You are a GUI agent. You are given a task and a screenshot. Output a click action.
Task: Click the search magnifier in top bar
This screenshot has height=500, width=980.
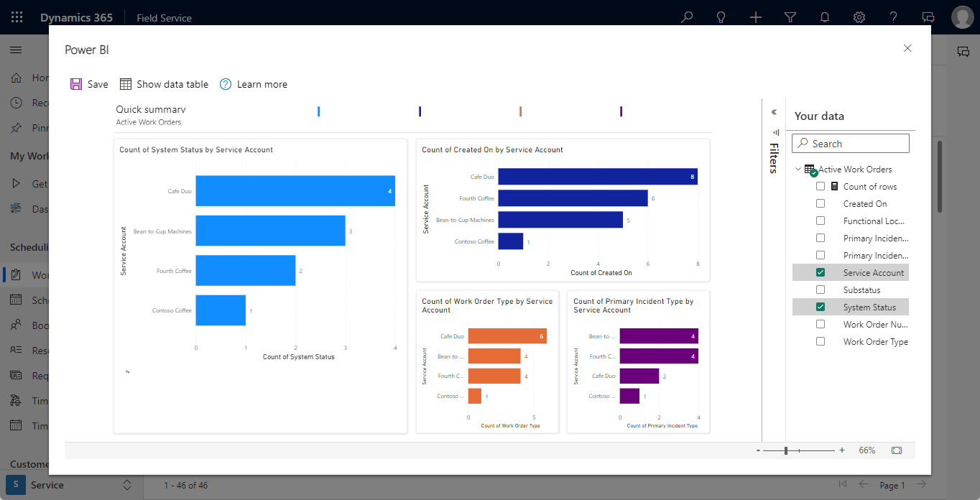pos(687,17)
